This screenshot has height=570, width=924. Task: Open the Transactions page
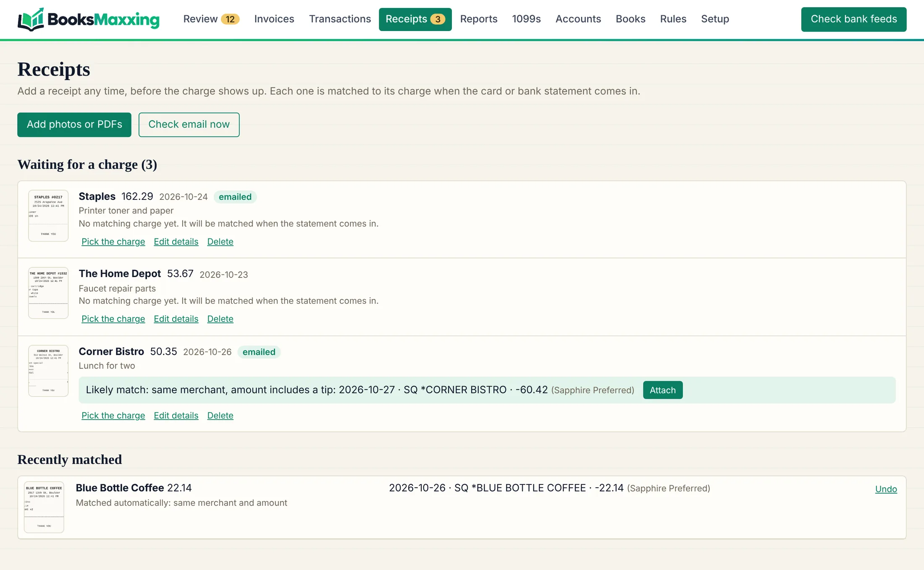tap(340, 19)
